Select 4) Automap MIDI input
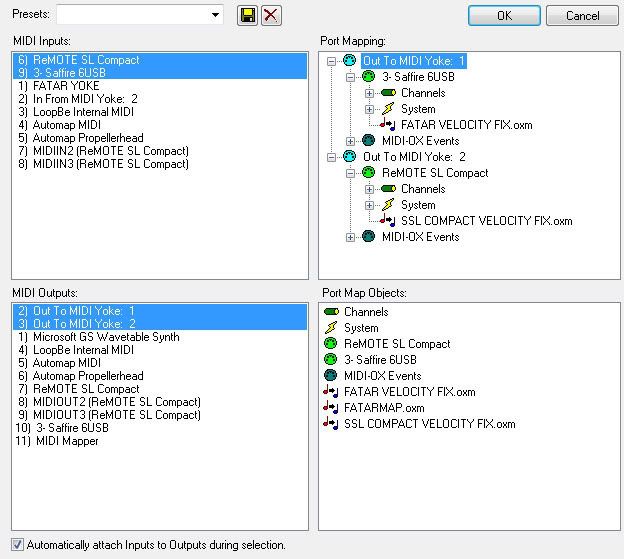The width and height of the screenshot is (624, 559). [160, 125]
